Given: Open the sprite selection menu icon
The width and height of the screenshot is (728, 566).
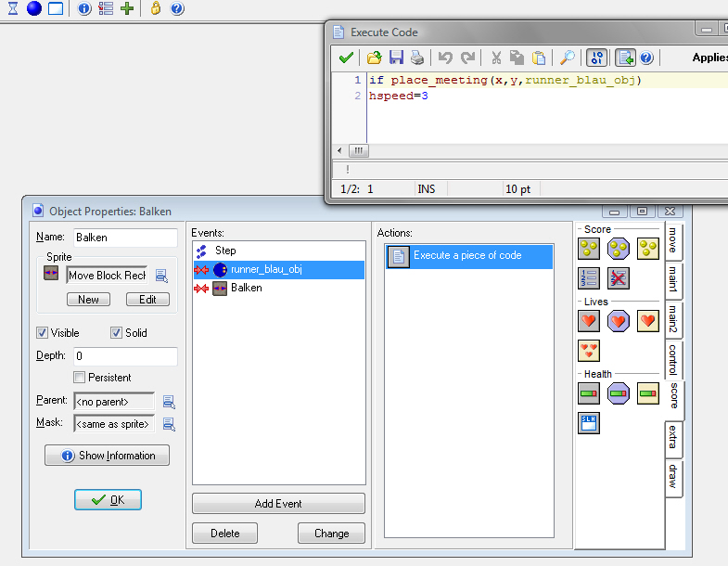Looking at the screenshot, I should [x=161, y=276].
